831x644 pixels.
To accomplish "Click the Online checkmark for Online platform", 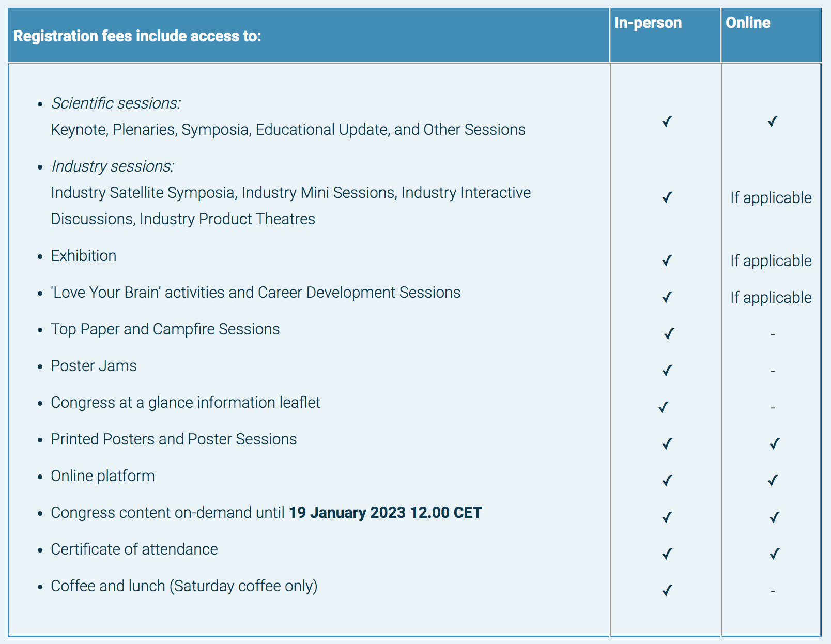I will point(773,481).
